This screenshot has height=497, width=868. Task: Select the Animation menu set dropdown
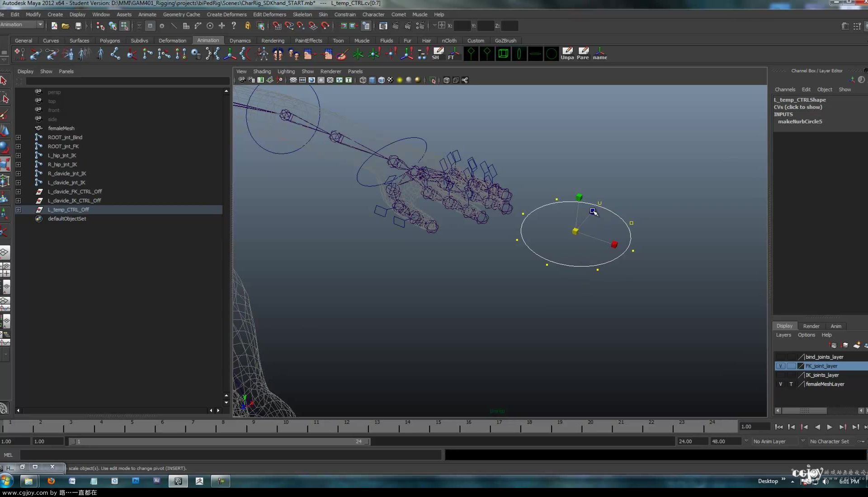click(x=21, y=24)
